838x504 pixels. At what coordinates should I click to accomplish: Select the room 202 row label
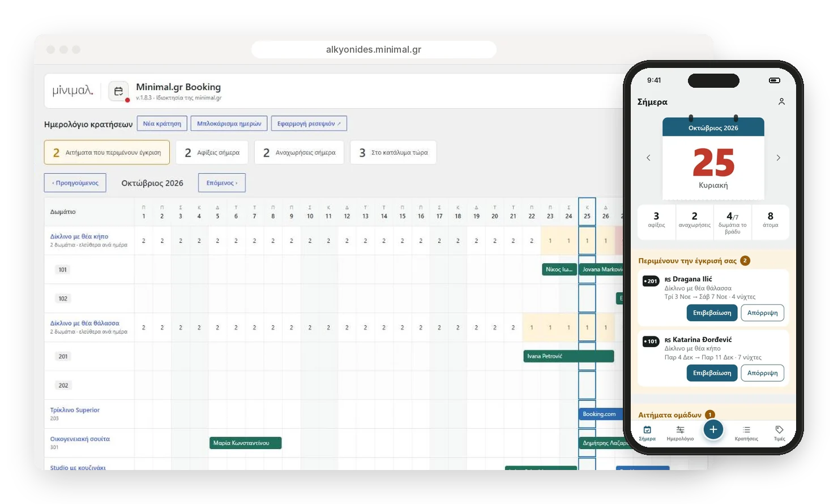[x=63, y=385]
